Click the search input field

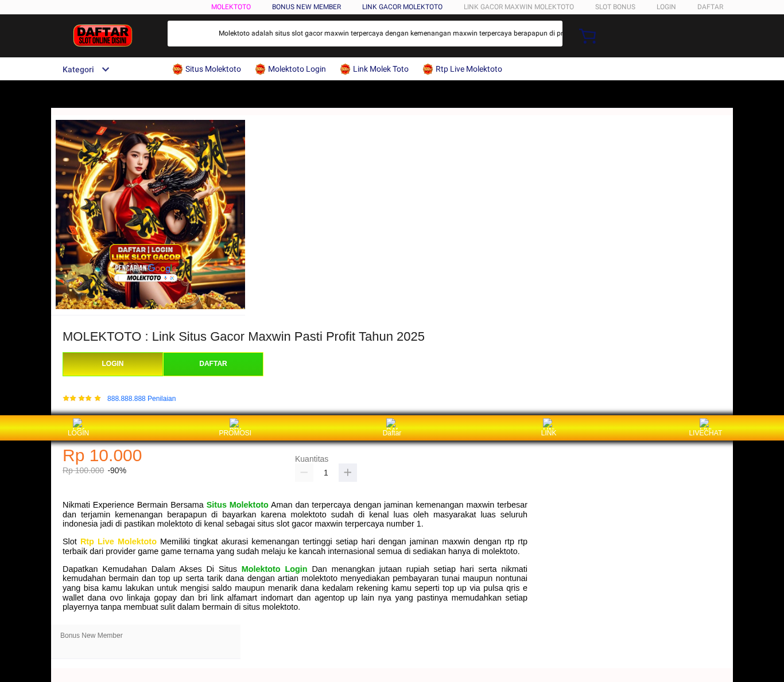point(365,33)
